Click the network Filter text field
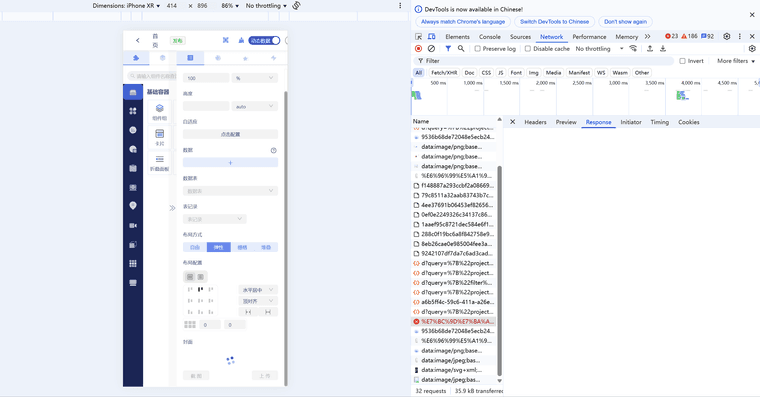760x397 pixels. pyautogui.click(x=544, y=61)
